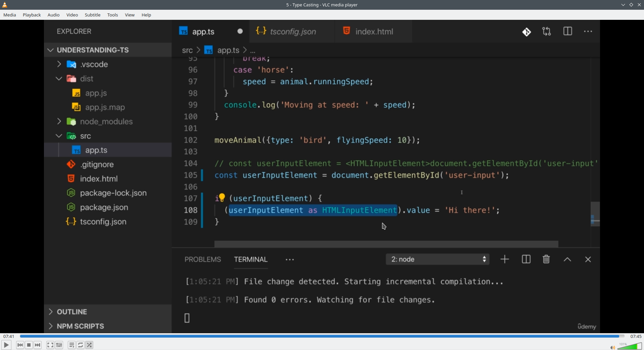Viewport: 644px width, 350px height.
Task: Open the Audio menu
Action: point(54,15)
